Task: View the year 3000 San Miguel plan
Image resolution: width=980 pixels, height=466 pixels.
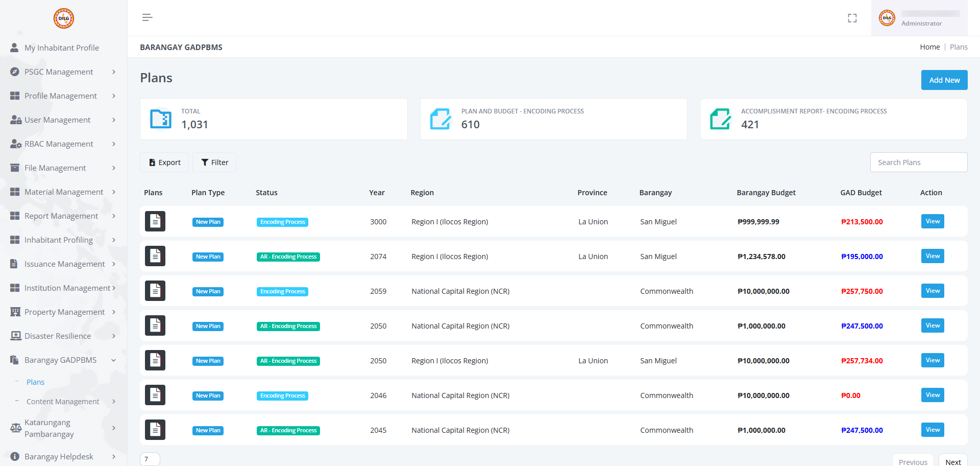Action: tap(933, 221)
